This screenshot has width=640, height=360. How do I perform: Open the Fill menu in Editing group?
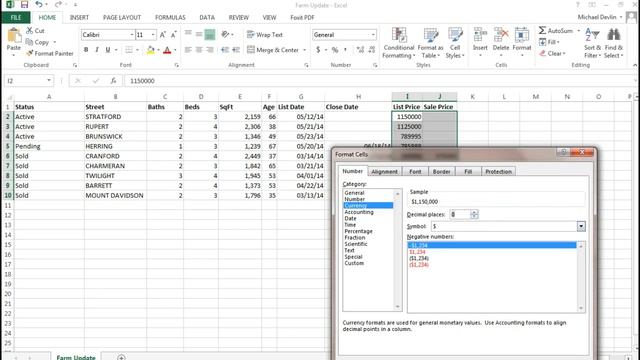click(x=549, y=42)
